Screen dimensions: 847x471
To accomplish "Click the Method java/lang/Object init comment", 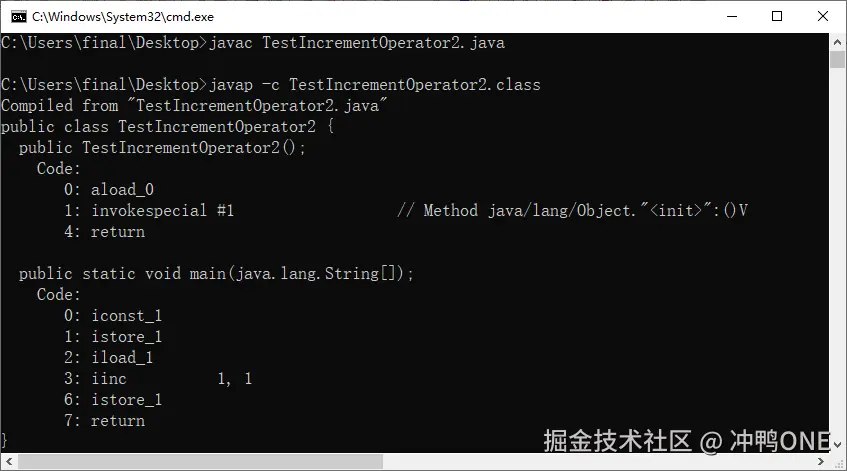I will [573, 211].
